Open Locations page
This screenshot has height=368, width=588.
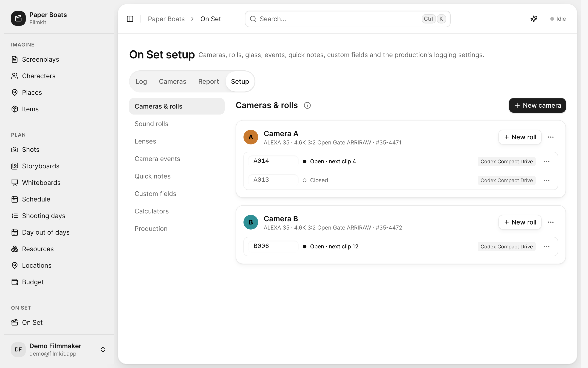pos(59,265)
